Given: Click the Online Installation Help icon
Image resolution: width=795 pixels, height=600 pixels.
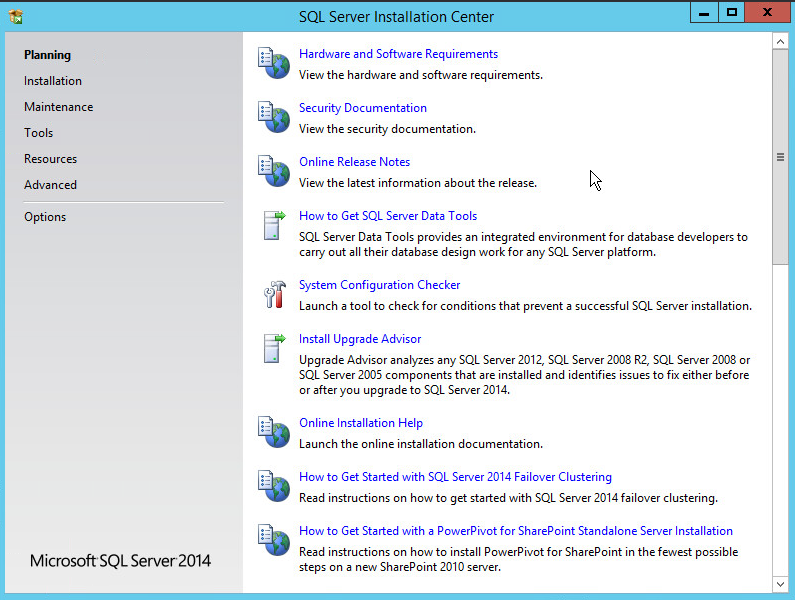Looking at the screenshot, I should 273,431.
